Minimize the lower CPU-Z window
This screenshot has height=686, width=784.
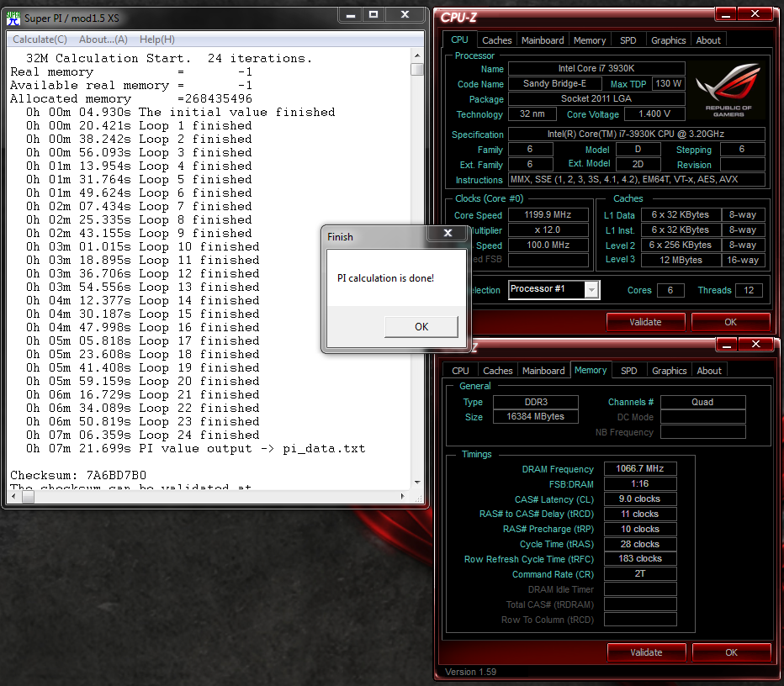(x=727, y=345)
